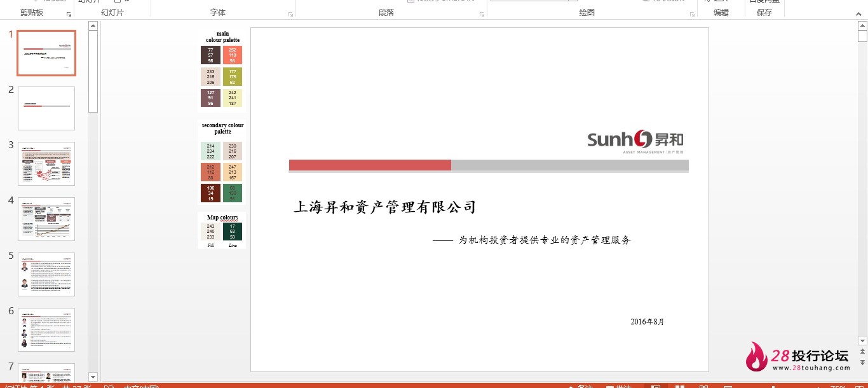Screen dimensions: 868x388
Task: Select swatch labeled 106 34 19
Action: point(210,193)
